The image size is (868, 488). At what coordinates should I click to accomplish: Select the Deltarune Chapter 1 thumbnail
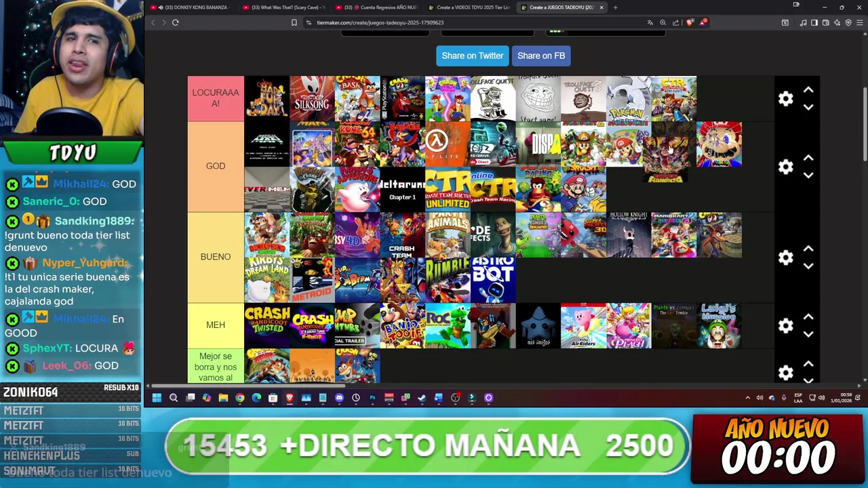click(x=402, y=189)
